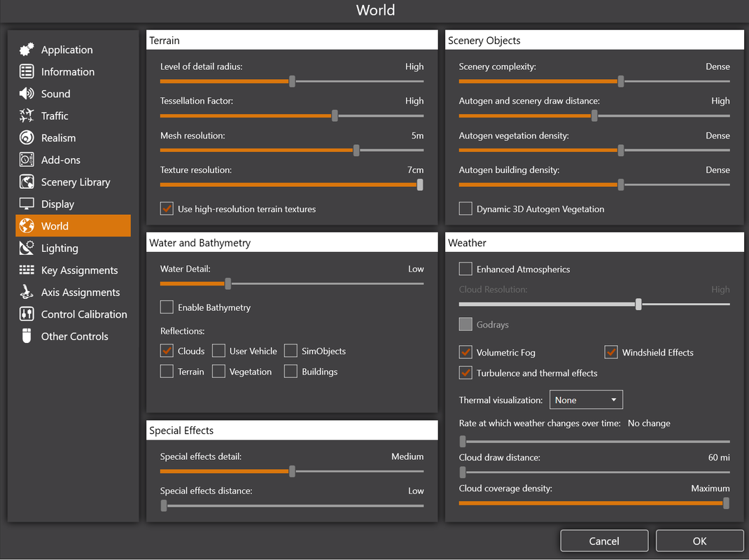Viewport: 749px width, 560px height.
Task: Click the 'Terrain' section header
Action: click(x=292, y=40)
